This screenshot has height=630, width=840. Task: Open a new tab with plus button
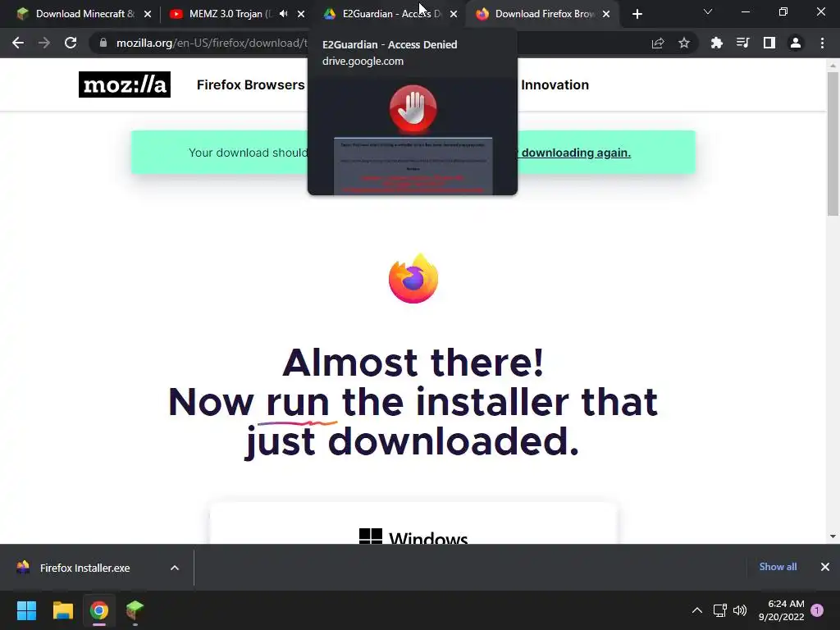pyautogui.click(x=637, y=15)
